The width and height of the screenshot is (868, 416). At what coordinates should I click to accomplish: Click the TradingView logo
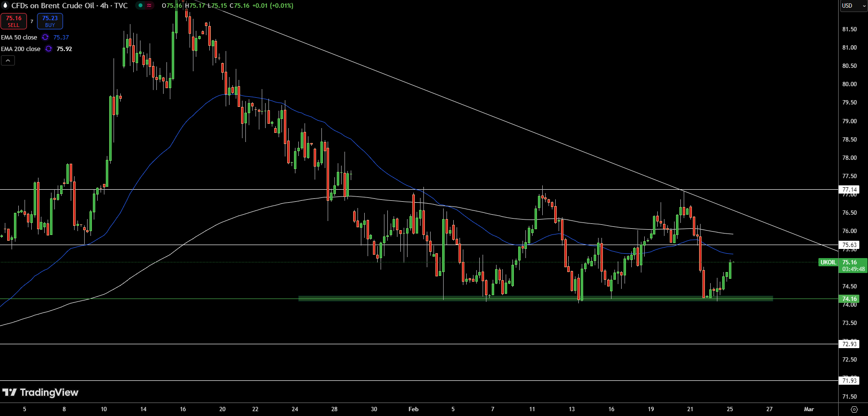click(40, 392)
